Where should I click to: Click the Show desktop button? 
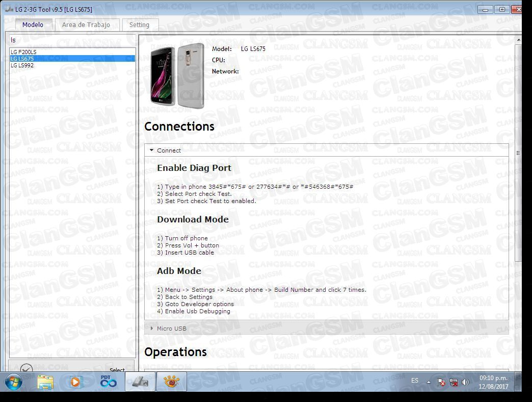pyautogui.click(x=518, y=382)
